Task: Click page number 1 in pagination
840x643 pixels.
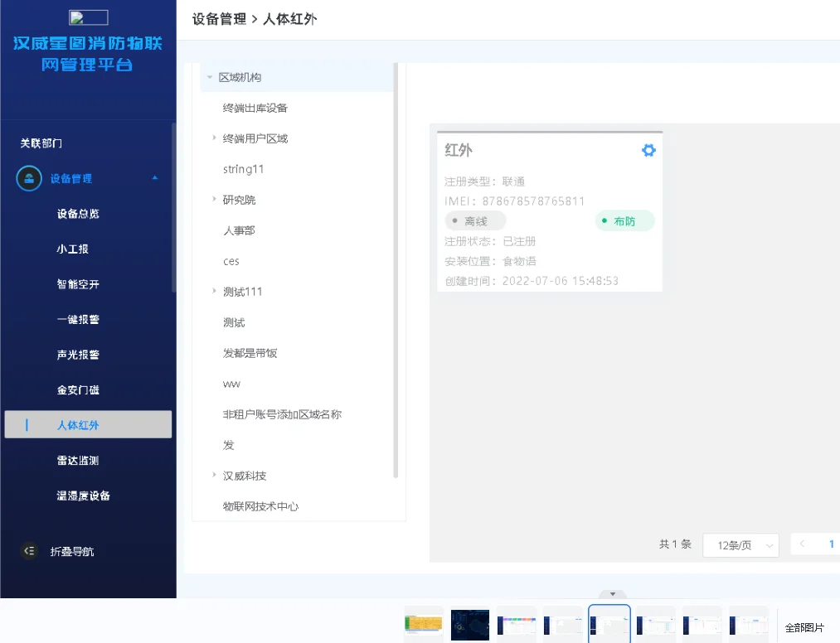Action: click(x=833, y=544)
